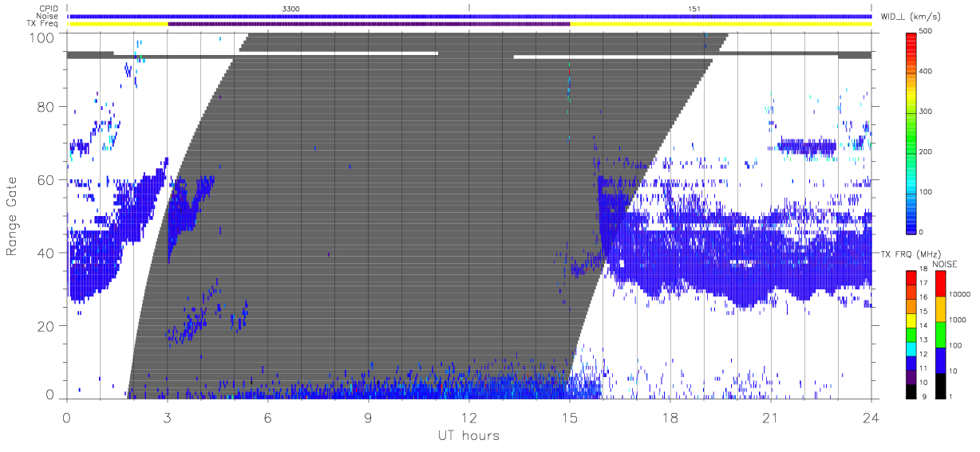Click the TX Freq row label
The width and height of the screenshot is (980, 452).
pyautogui.click(x=42, y=24)
